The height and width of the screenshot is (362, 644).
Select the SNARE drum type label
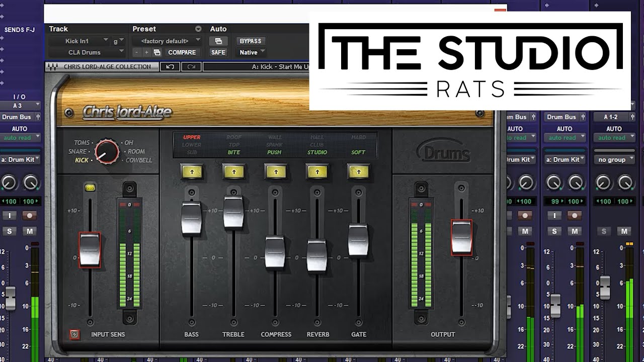(x=78, y=151)
